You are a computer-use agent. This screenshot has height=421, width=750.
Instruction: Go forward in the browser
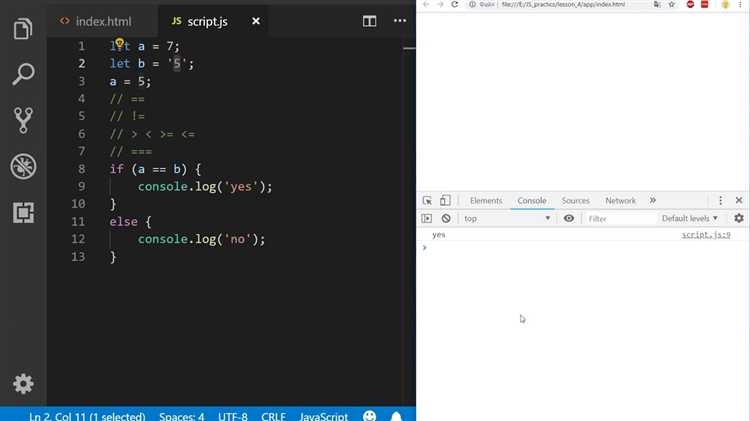pos(440,4)
